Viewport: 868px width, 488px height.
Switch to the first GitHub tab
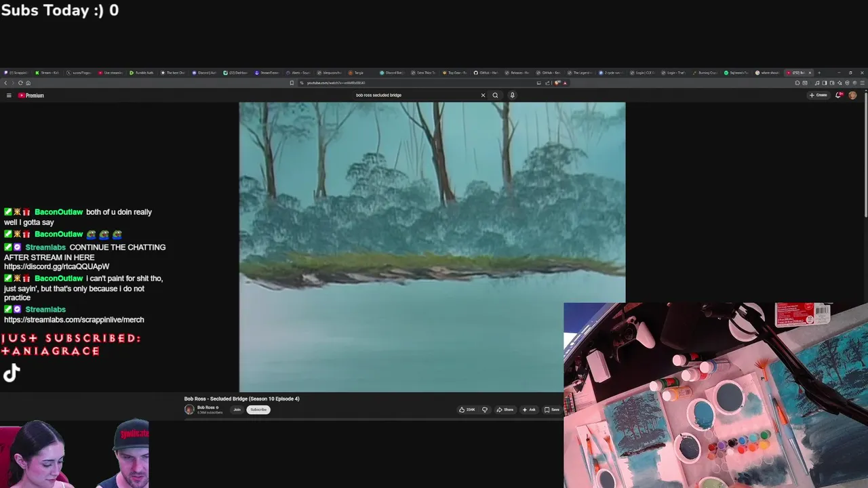486,73
